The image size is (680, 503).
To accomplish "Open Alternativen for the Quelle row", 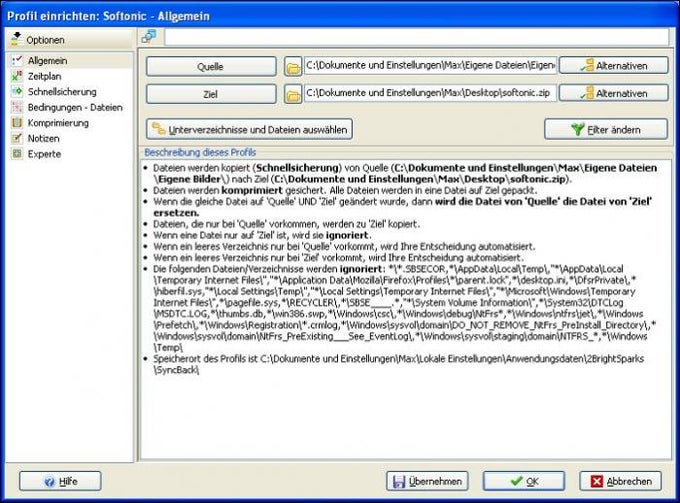I will (614, 65).
